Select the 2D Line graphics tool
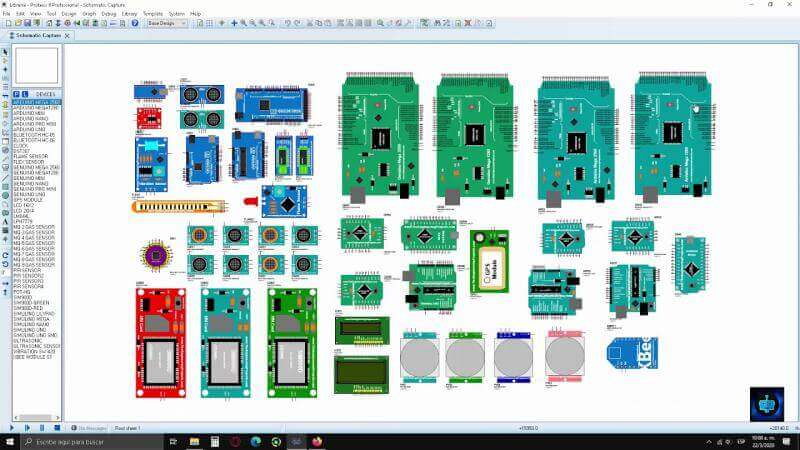Viewport: 800px width, 450px height. click(x=5, y=179)
